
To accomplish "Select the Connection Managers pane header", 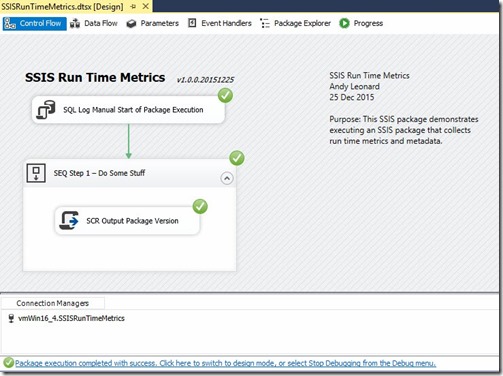I will pos(53,303).
